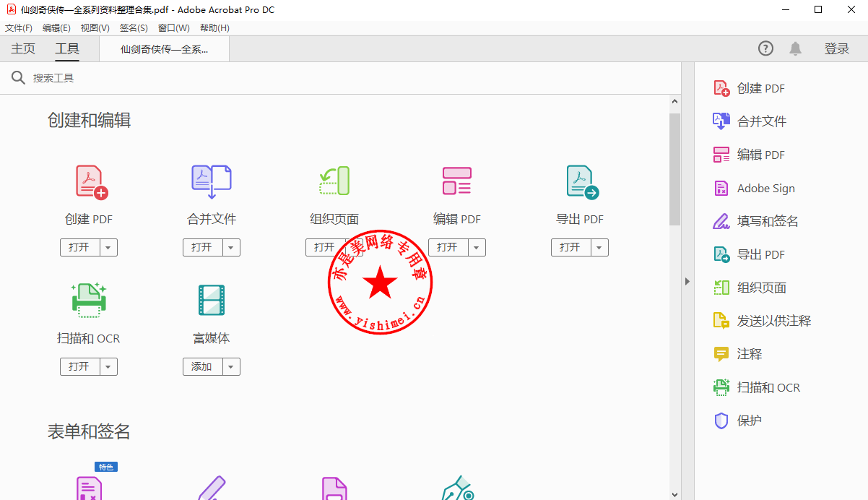Click the 登录 sign-in link

837,48
